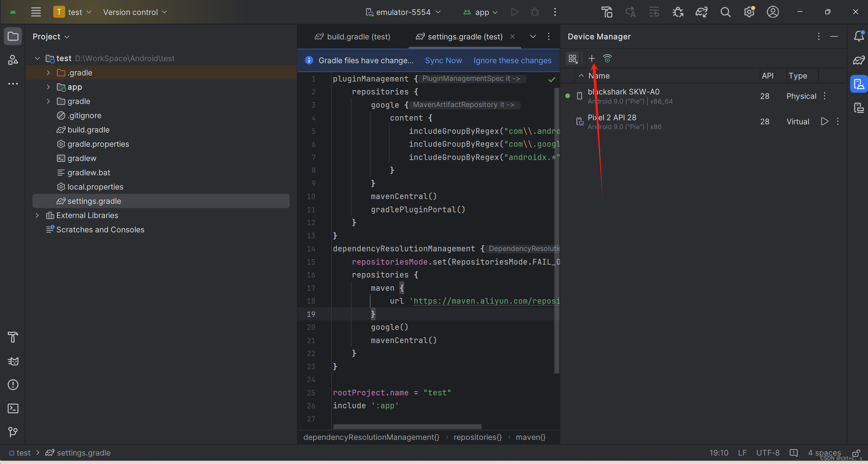The image size is (868, 464).
Task: Open Resource Manager in left sidebar
Action: (x=13, y=60)
